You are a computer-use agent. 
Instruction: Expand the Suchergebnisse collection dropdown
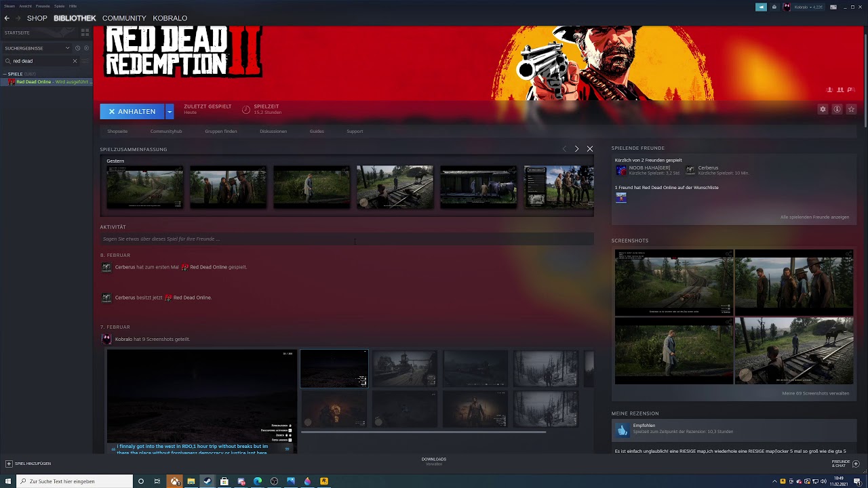(x=67, y=48)
